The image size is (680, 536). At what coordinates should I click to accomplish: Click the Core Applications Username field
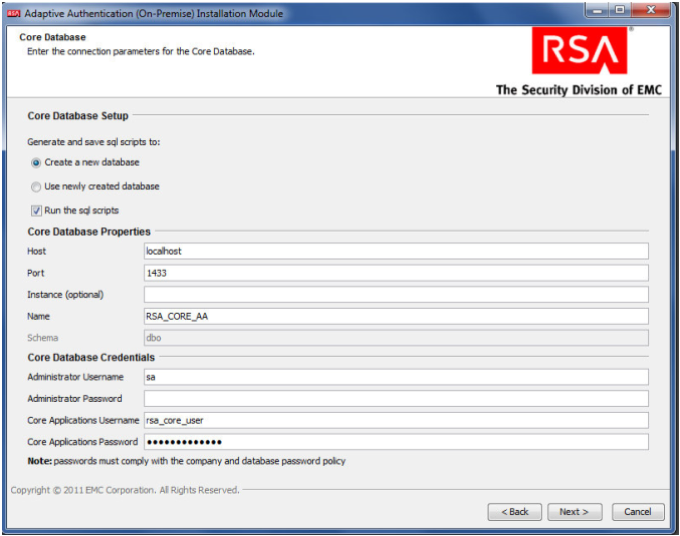[x=396, y=420]
